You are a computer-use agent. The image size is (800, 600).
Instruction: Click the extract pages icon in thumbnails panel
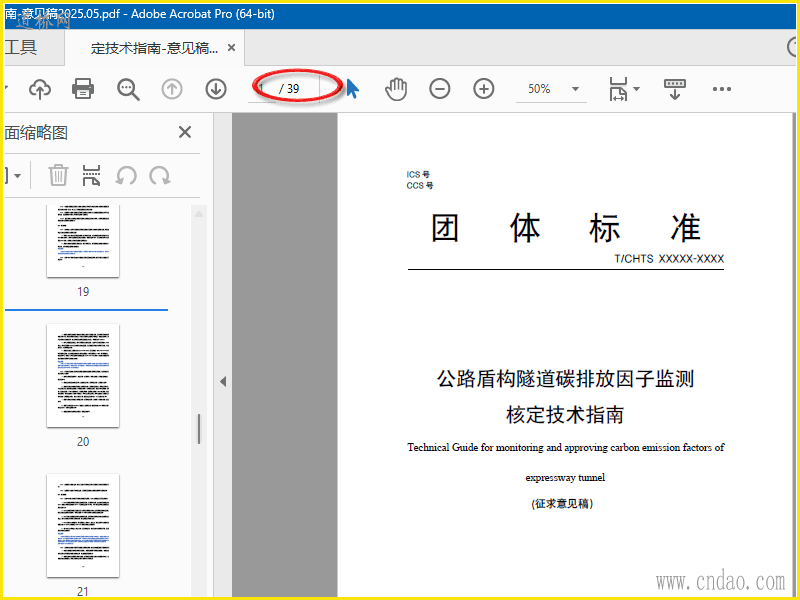click(x=92, y=175)
